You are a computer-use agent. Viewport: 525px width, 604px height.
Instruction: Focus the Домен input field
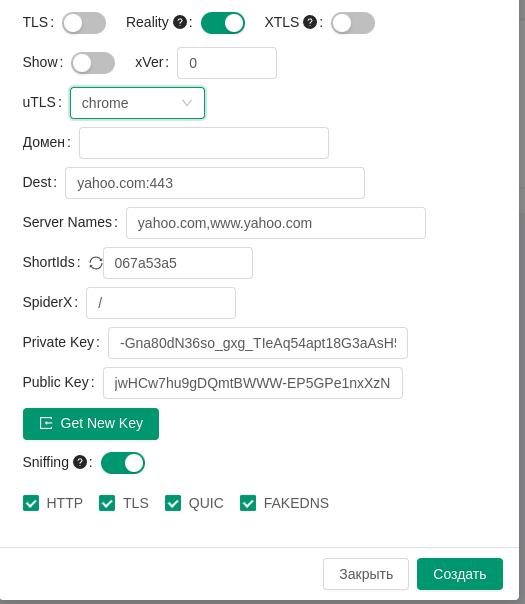click(204, 143)
